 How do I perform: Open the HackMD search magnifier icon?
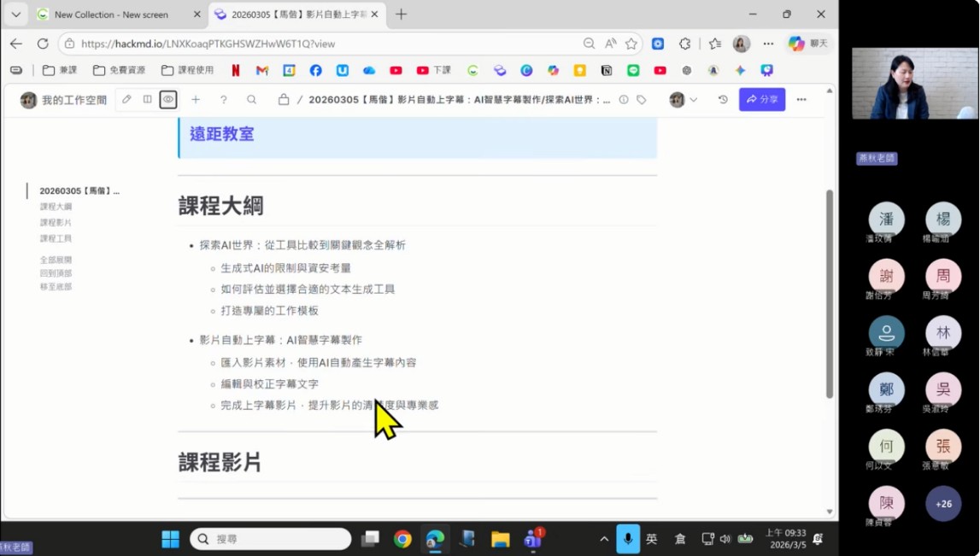(252, 100)
